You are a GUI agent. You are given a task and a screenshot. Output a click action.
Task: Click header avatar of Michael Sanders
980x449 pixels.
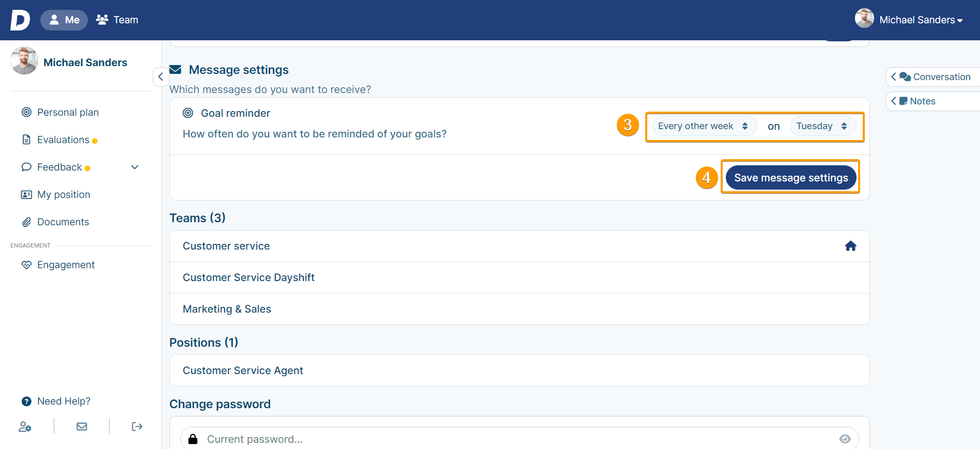point(864,18)
